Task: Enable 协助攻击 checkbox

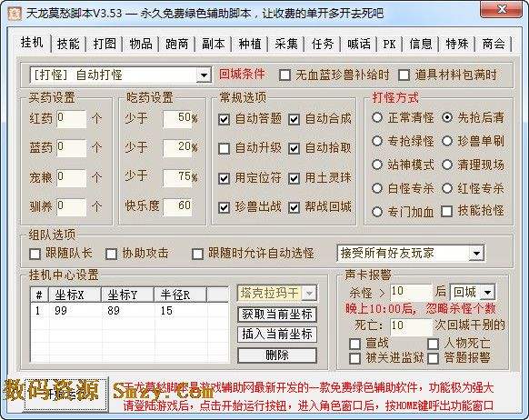Action: pyautogui.click(x=111, y=254)
